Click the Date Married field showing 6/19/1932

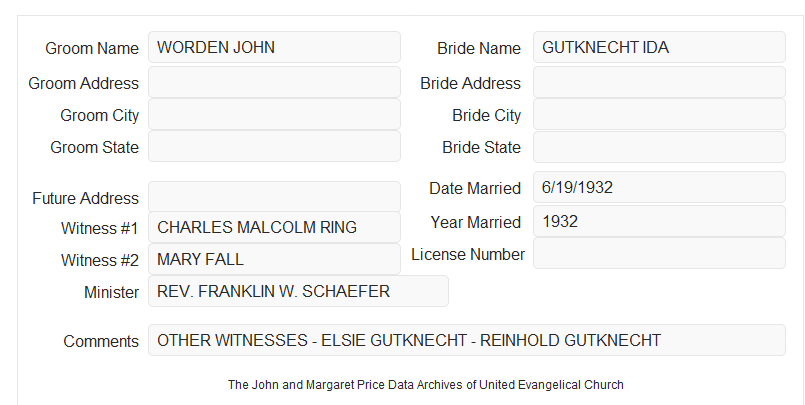pyautogui.click(x=659, y=187)
